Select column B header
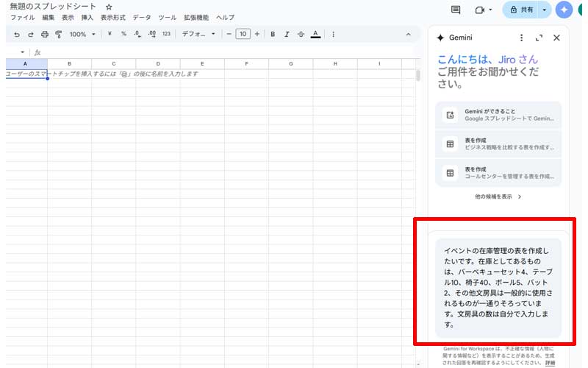The image size is (588, 368). (x=69, y=64)
